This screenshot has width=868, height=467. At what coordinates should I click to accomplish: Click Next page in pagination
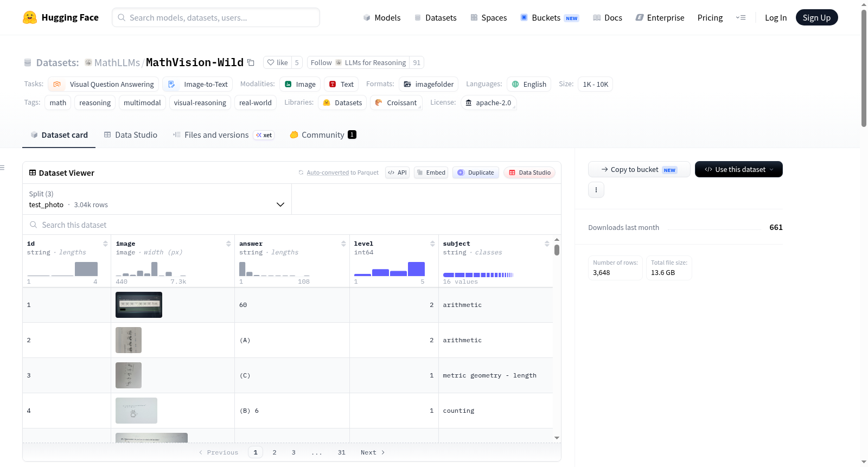[x=373, y=452]
